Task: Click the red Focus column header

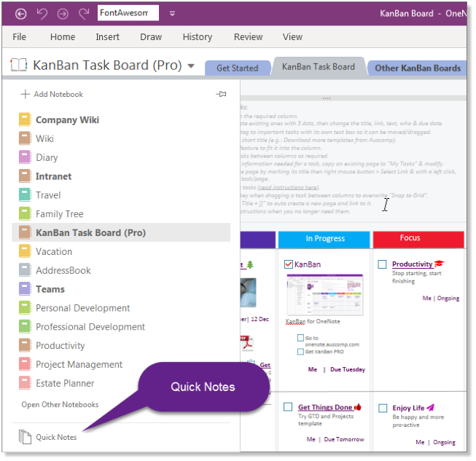Action: click(418, 240)
